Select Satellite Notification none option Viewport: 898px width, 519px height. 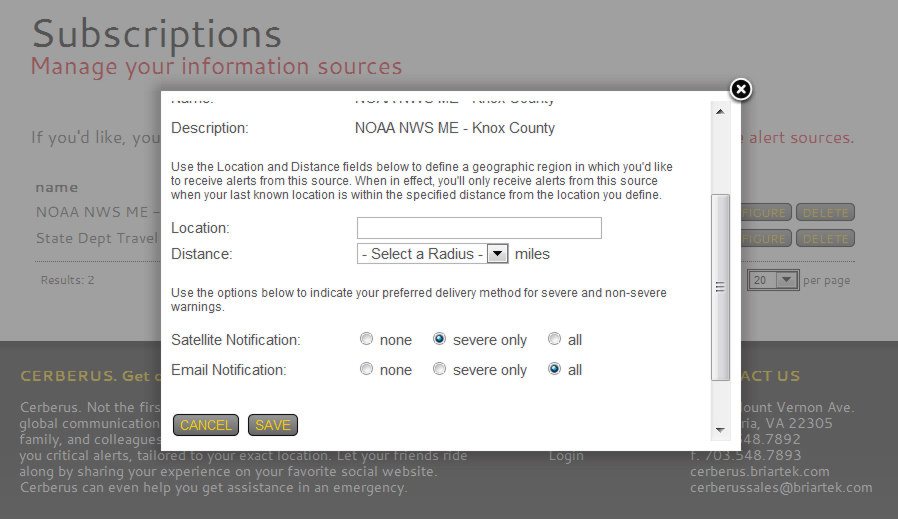tap(366, 339)
